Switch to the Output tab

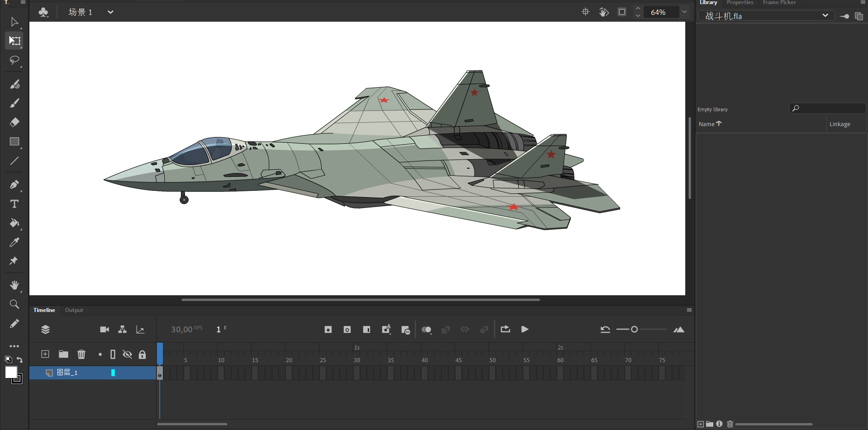click(74, 310)
